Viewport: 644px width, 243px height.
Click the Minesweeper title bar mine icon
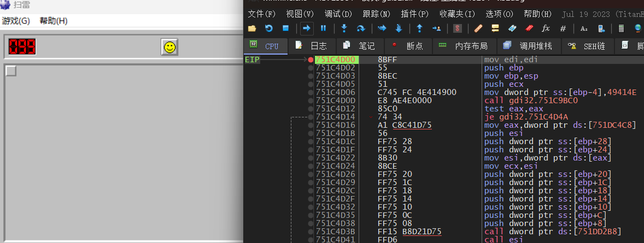(5, 5)
